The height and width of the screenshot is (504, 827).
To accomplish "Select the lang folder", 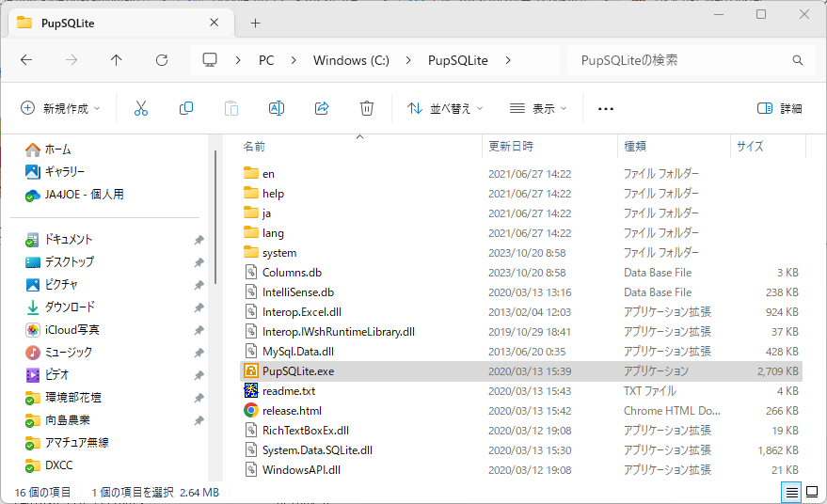I will [x=521, y=233].
